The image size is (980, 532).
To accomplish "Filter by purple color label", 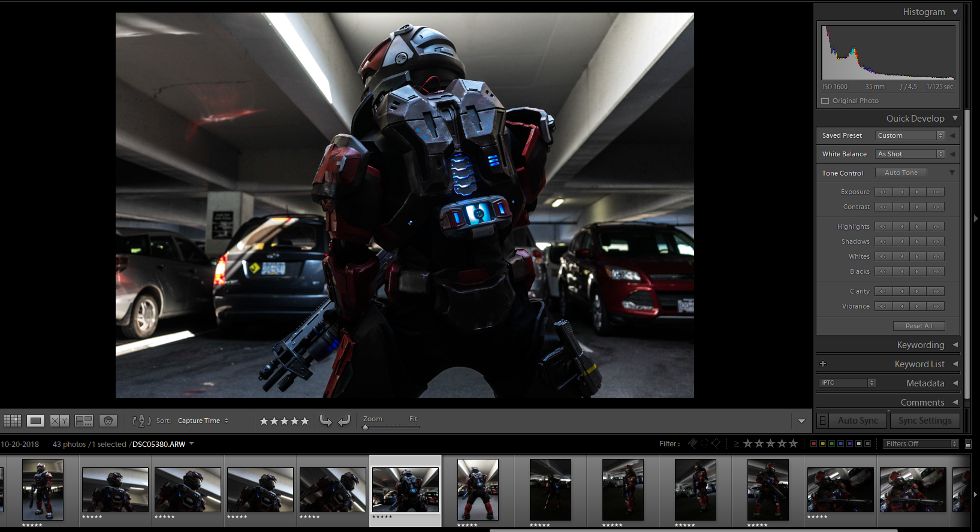I will click(849, 444).
